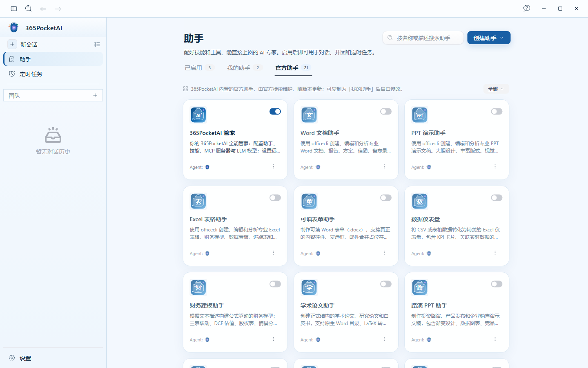Enable the Excel 表格助手 toggle
588x368 pixels.
(275, 197)
